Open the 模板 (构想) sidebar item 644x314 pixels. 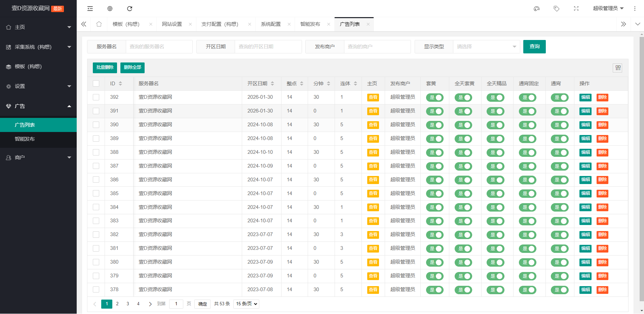38,66
